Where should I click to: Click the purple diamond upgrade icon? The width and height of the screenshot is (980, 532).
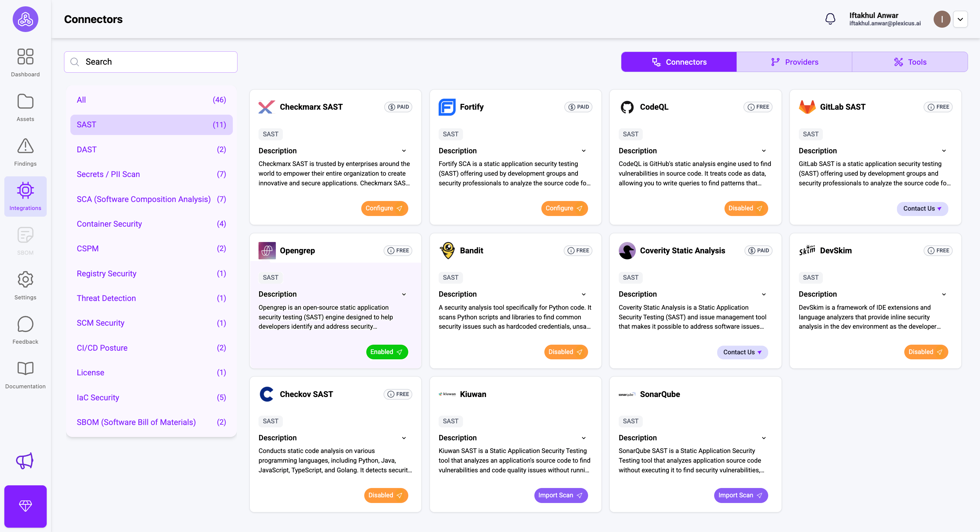pos(25,506)
